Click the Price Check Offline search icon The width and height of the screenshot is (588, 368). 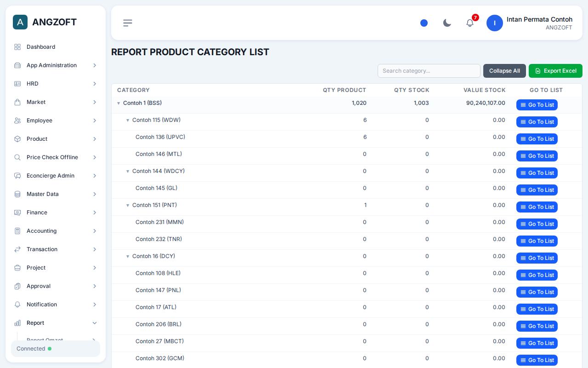[x=17, y=157]
